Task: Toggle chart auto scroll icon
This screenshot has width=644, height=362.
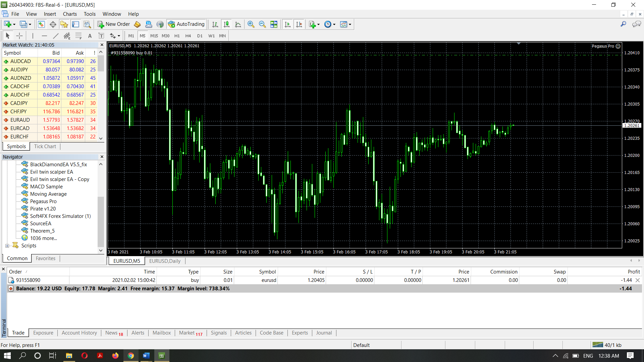Action: (287, 24)
